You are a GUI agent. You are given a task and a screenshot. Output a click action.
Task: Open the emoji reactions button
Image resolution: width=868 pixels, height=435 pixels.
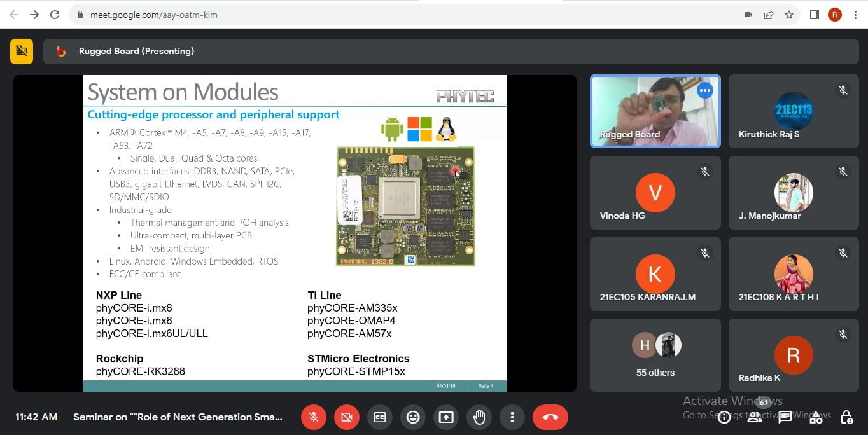413,417
